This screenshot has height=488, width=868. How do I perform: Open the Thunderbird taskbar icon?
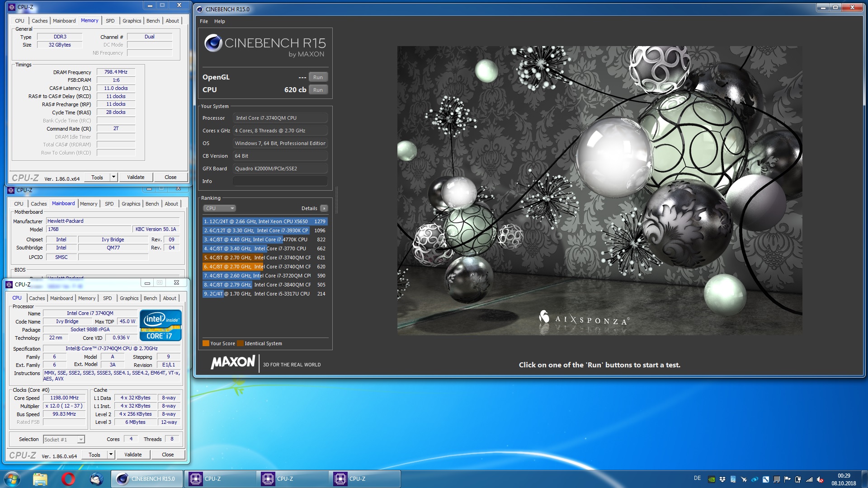(x=96, y=479)
